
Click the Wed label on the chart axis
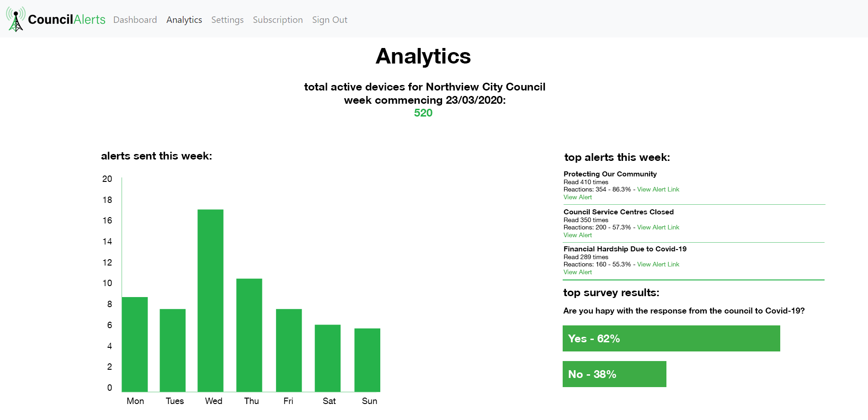point(213,401)
